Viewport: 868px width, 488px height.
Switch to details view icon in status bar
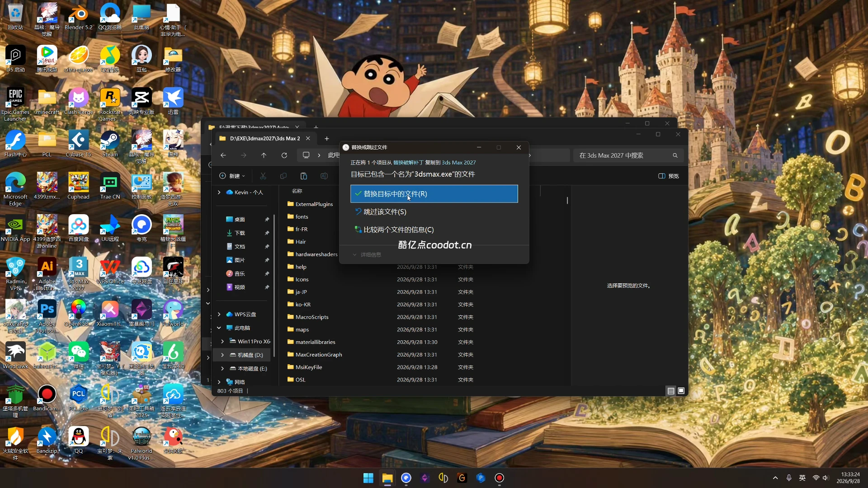(x=671, y=391)
